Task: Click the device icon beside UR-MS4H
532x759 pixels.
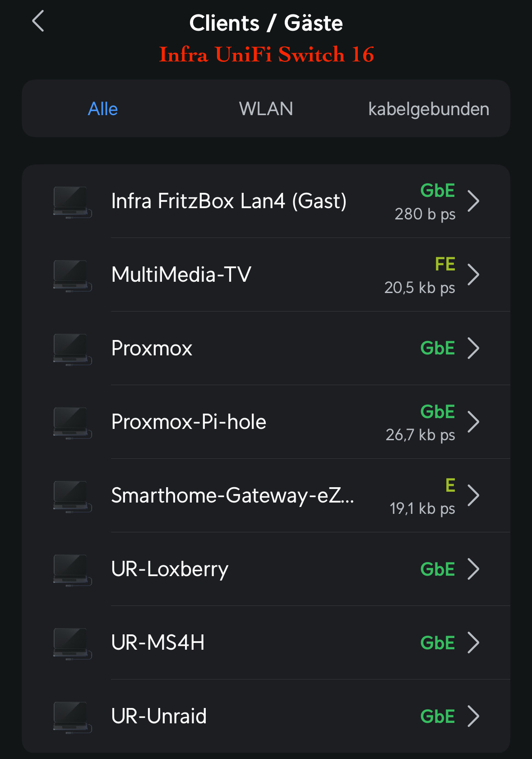Action: [x=72, y=643]
